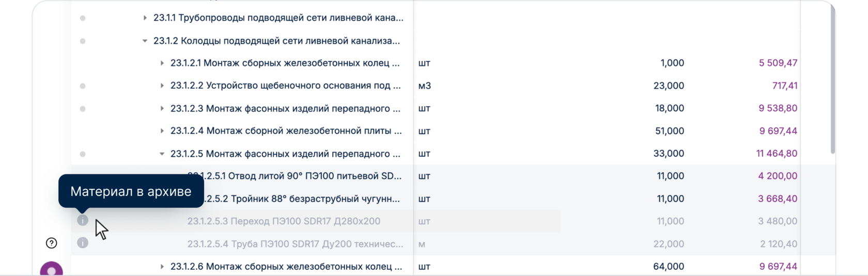This screenshot has width=868, height=276.
Task: Click grey status dot beside row 23.1.2
Action: [x=83, y=41]
